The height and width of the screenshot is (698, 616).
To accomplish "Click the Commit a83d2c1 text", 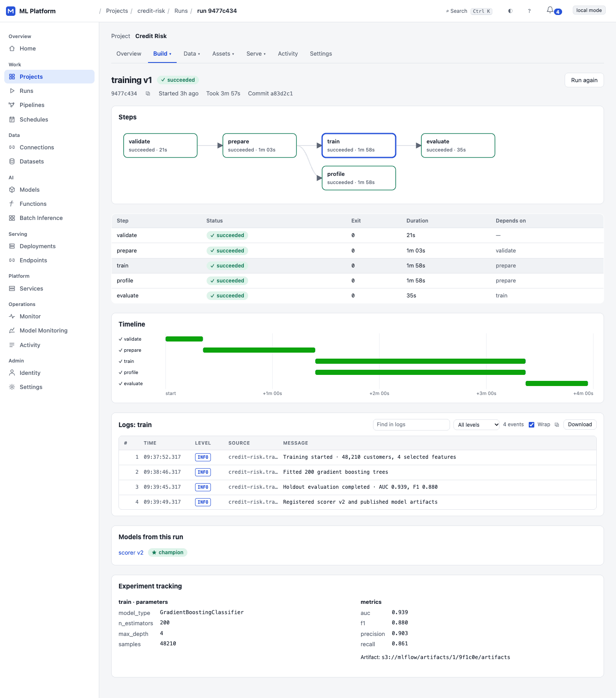I will (270, 93).
